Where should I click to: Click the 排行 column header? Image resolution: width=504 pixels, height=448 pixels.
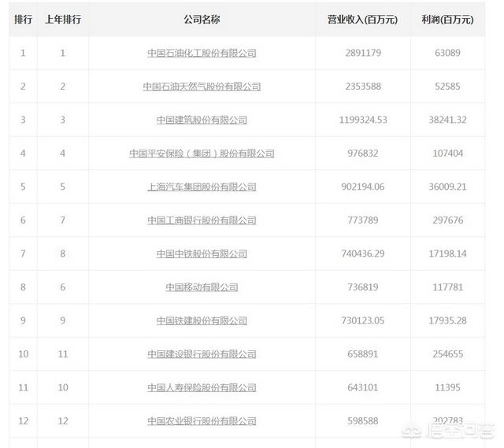coord(23,19)
